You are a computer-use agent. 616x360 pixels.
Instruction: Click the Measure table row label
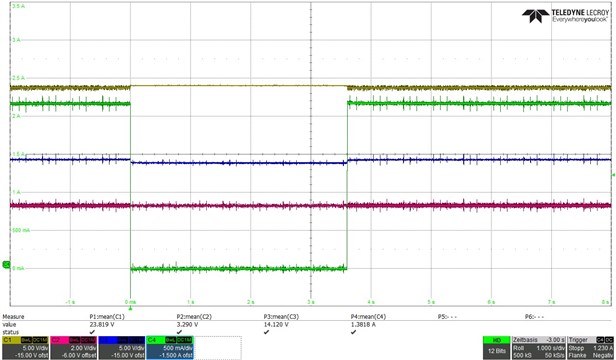13,317
